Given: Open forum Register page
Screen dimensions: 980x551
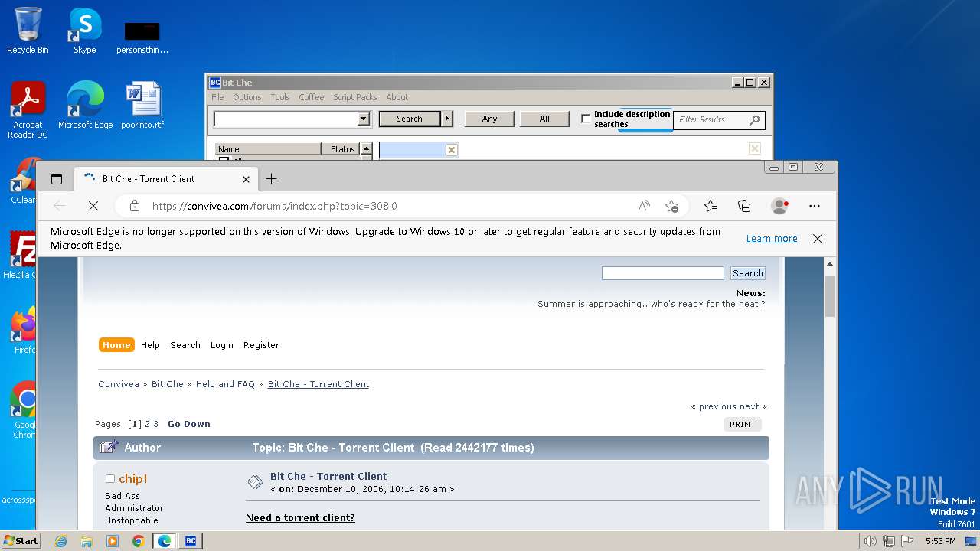Looking at the screenshot, I should (261, 345).
